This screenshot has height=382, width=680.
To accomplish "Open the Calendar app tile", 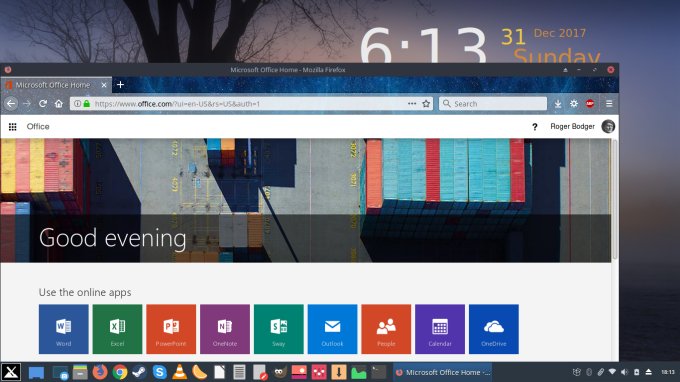I will [440, 329].
